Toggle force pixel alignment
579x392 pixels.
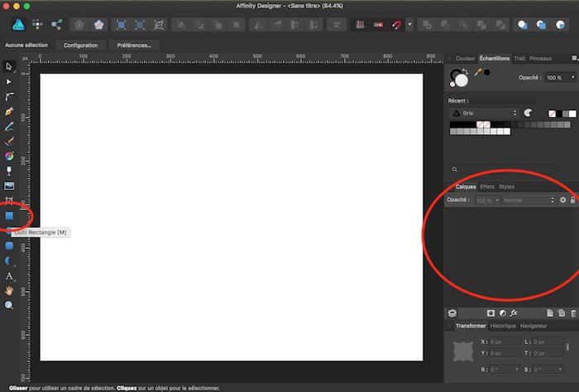tap(360, 25)
